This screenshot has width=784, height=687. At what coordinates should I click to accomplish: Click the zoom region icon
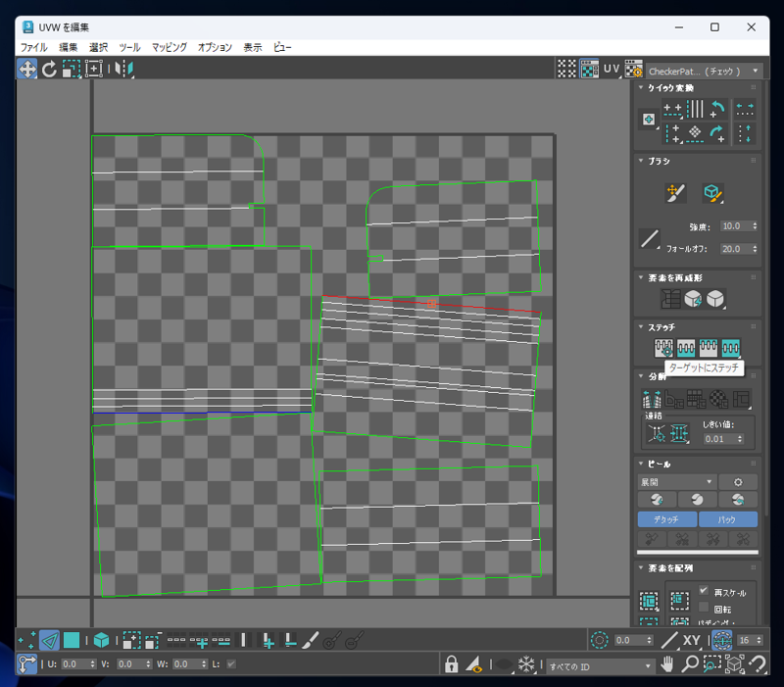(712, 664)
